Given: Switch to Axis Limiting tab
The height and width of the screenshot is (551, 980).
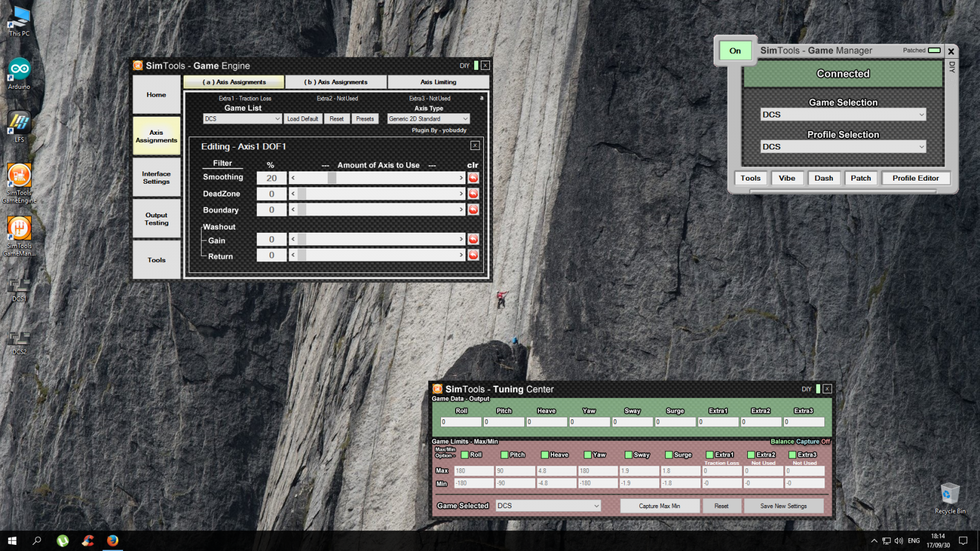Looking at the screenshot, I should click(439, 82).
